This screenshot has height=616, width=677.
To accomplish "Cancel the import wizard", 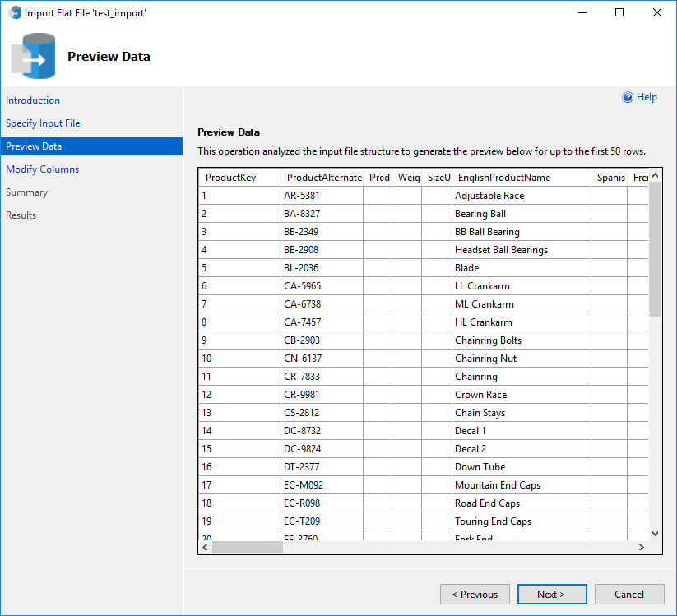I will click(628, 594).
